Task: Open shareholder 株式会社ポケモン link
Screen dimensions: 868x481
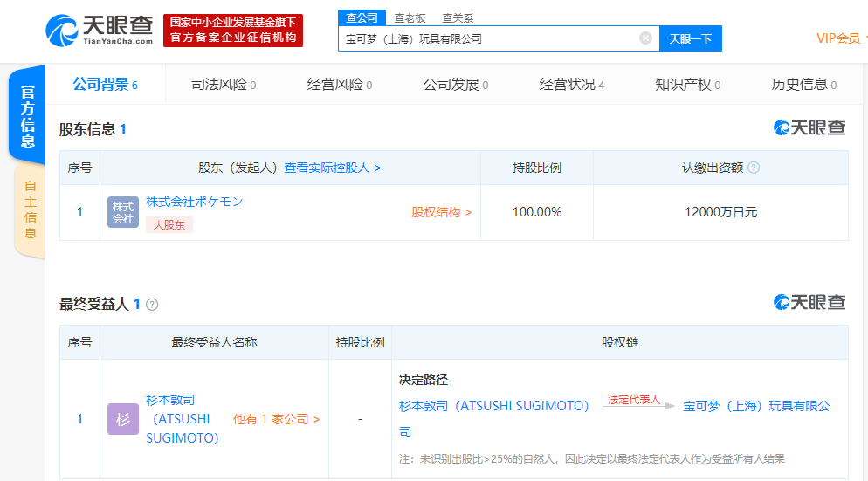Action: (195, 202)
